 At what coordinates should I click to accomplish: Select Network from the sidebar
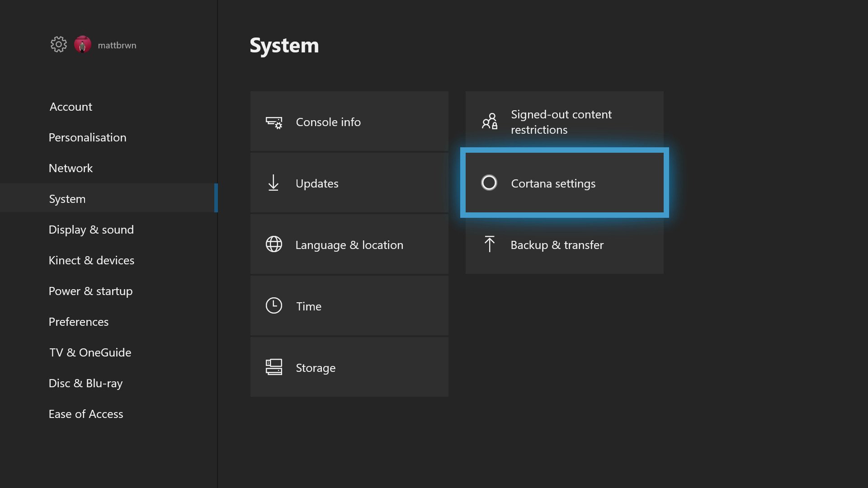click(x=71, y=168)
